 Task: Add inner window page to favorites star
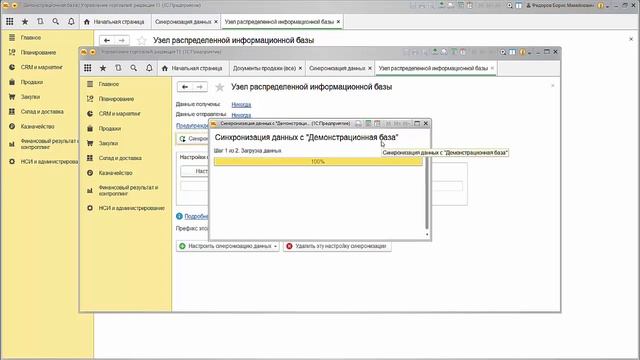pyautogui.click(x=220, y=87)
